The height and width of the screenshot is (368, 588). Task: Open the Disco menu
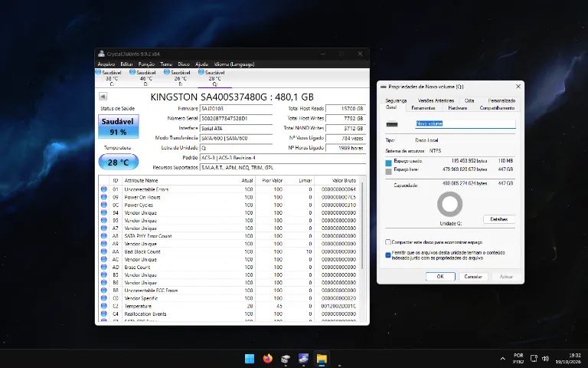tap(184, 64)
